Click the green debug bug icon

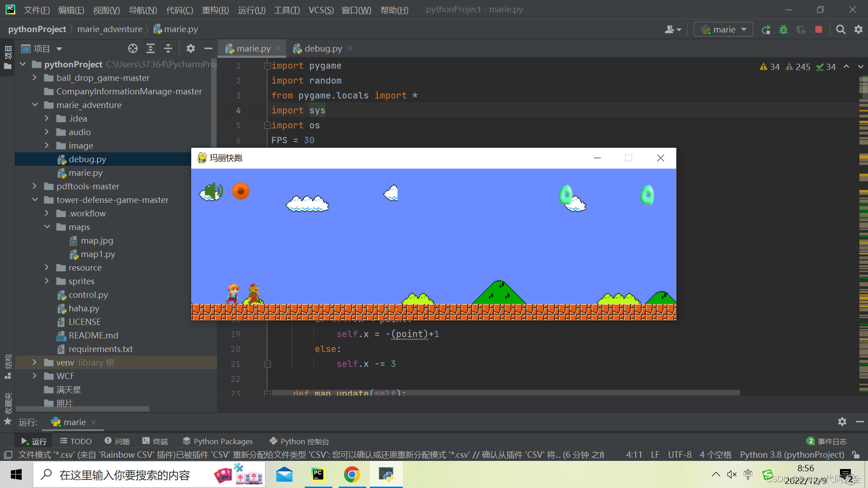point(783,30)
